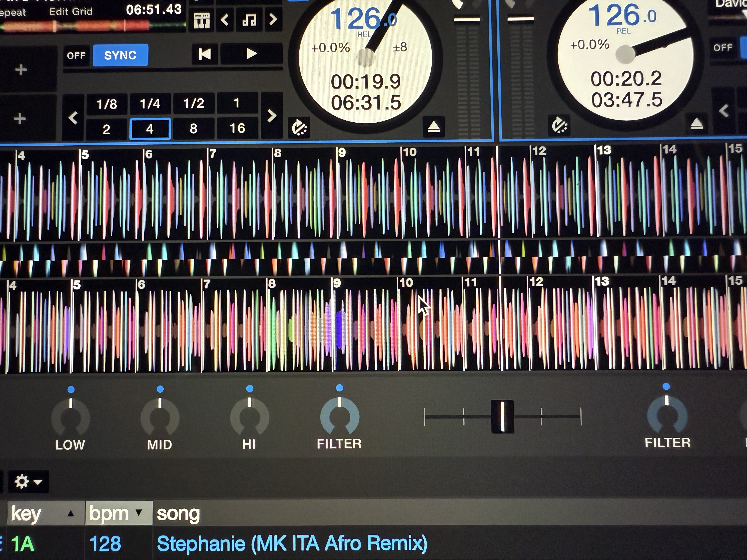Click left chevron on right deck loop panel
The width and height of the screenshot is (747, 560).
coord(723,111)
